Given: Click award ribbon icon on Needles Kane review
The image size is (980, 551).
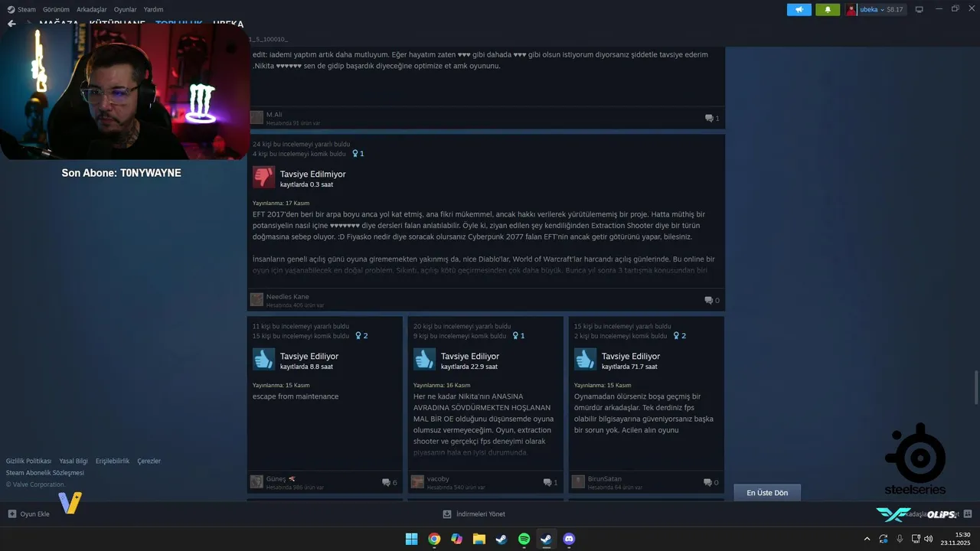Looking at the screenshot, I should 355,153.
